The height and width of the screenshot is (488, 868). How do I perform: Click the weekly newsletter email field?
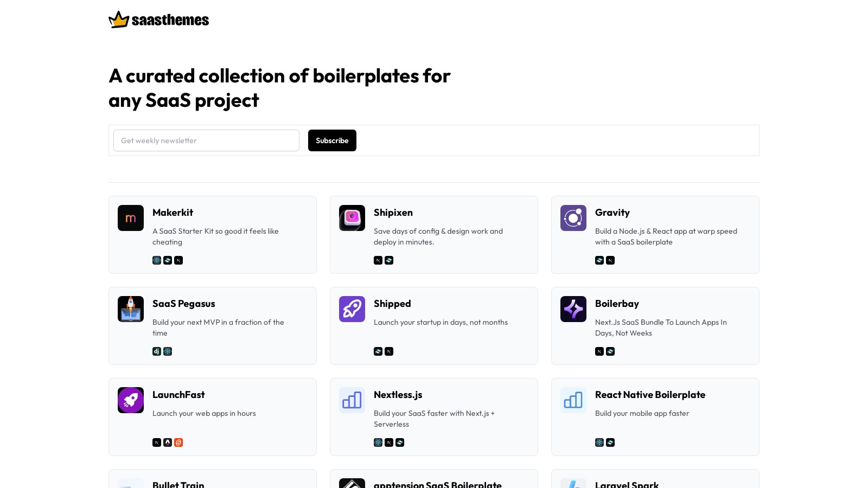(206, 140)
